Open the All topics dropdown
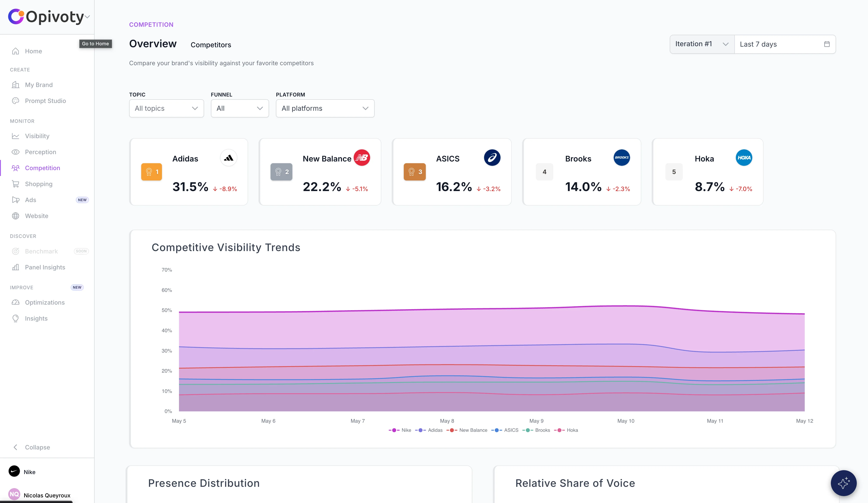This screenshot has width=868, height=503. (166, 108)
